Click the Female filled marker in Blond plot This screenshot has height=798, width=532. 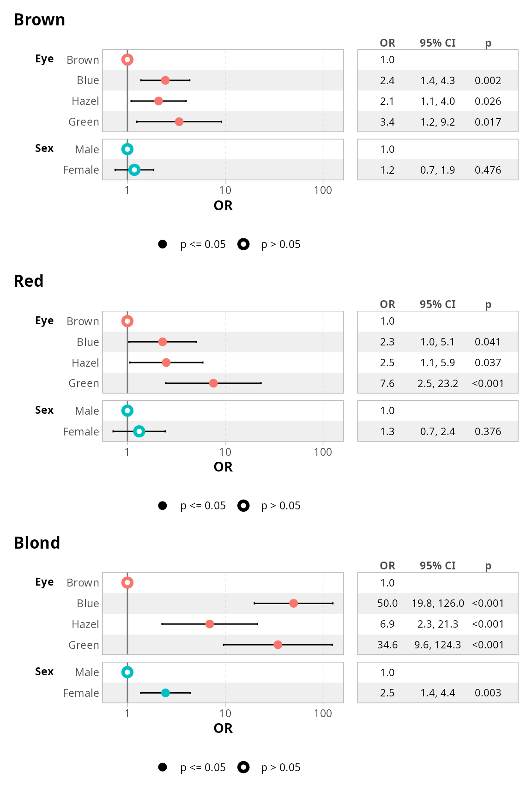click(x=166, y=693)
